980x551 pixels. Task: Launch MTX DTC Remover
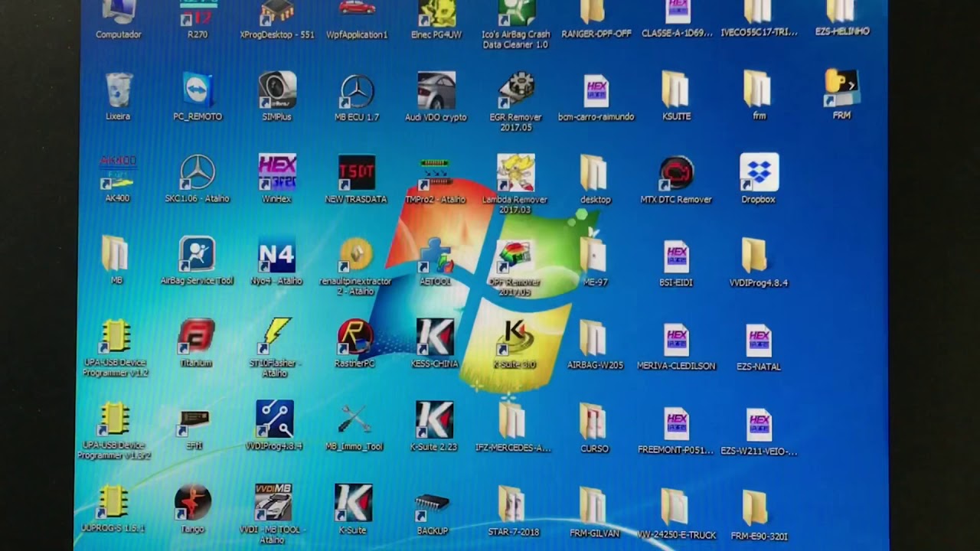point(676,180)
